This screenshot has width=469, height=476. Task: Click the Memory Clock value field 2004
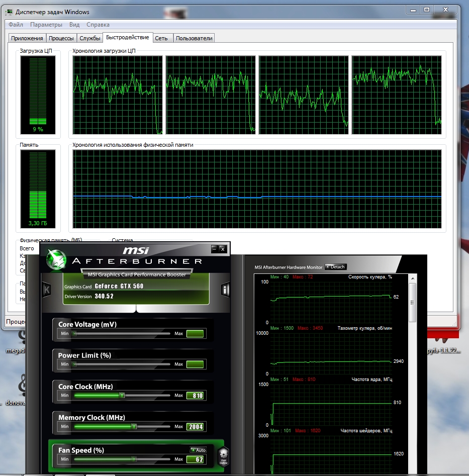195,427
